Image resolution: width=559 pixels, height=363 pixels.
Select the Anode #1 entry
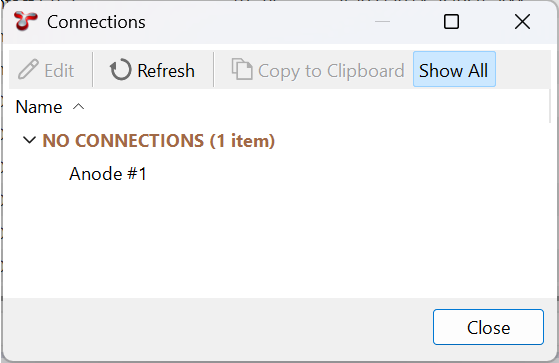tap(108, 174)
